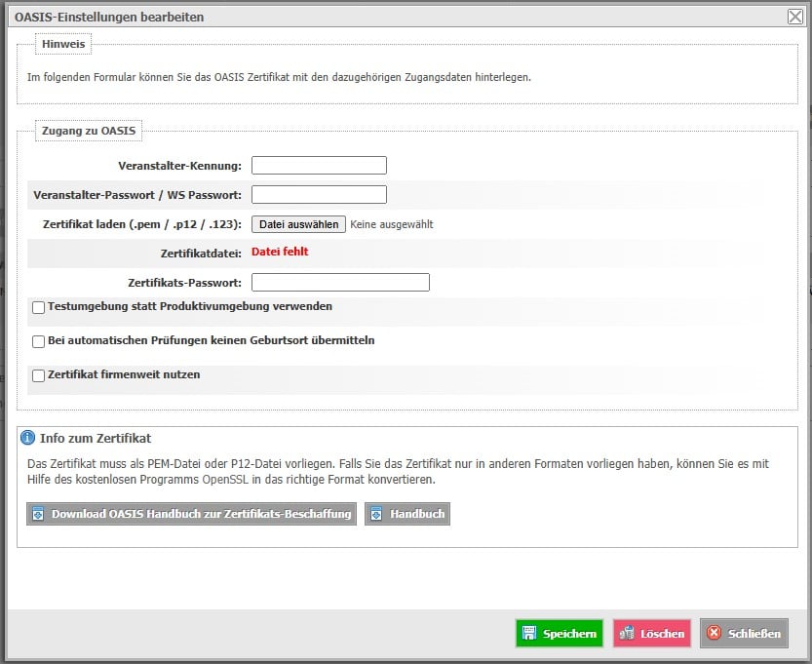Viewport: 812px width, 664px height.
Task: Click the OASIS-Einstellungen bearbeiten dialog title
Action: [109, 18]
